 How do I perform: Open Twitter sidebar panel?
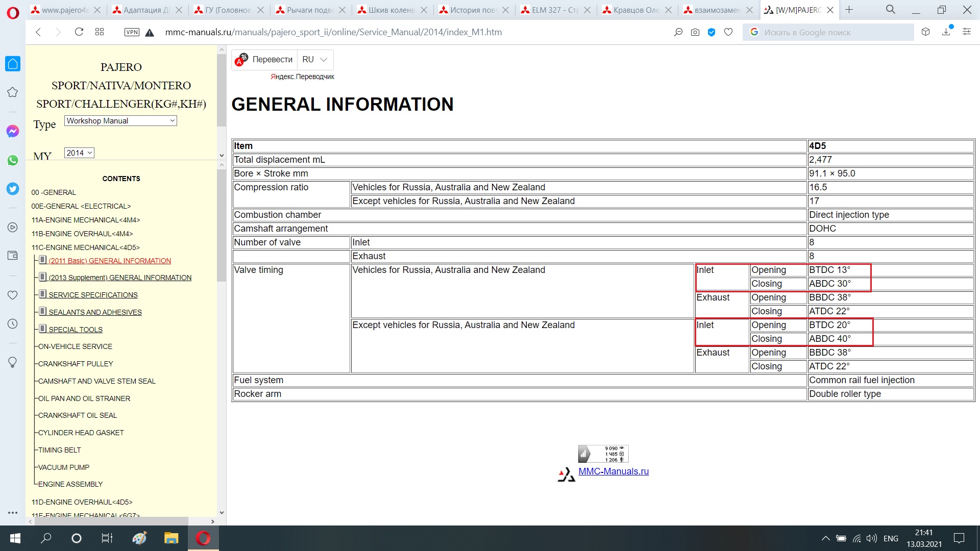(x=13, y=189)
